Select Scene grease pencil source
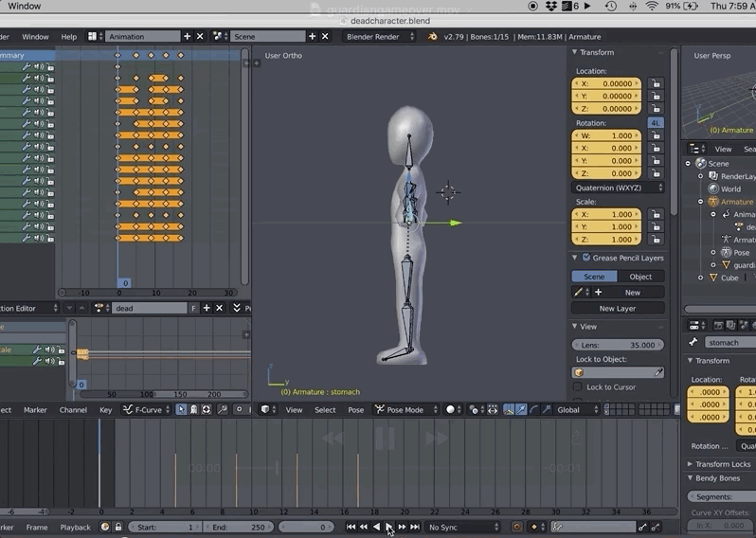The width and height of the screenshot is (756, 538). pos(594,277)
